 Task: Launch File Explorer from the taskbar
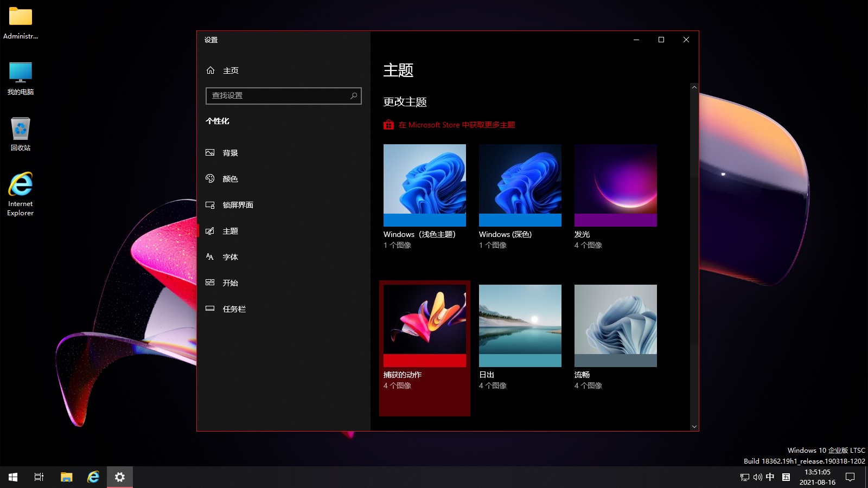pyautogui.click(x=66, y=477)
